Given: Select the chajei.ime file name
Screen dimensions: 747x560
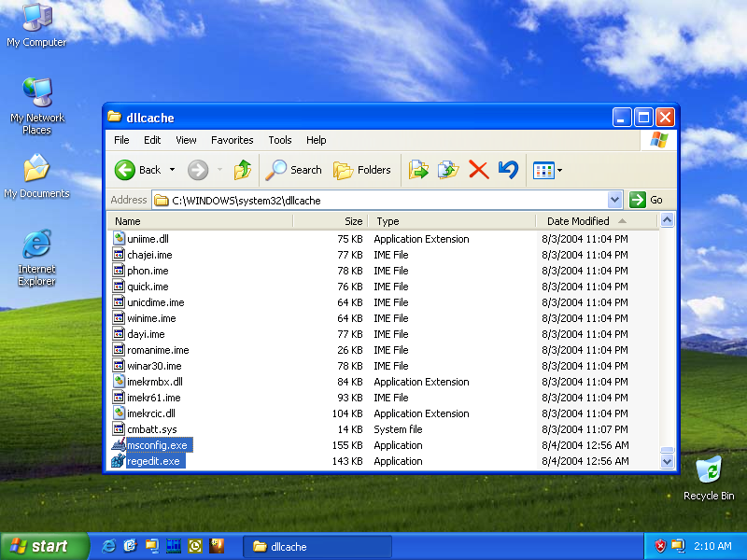Looking at the screenshot, I should pos(149,255).
